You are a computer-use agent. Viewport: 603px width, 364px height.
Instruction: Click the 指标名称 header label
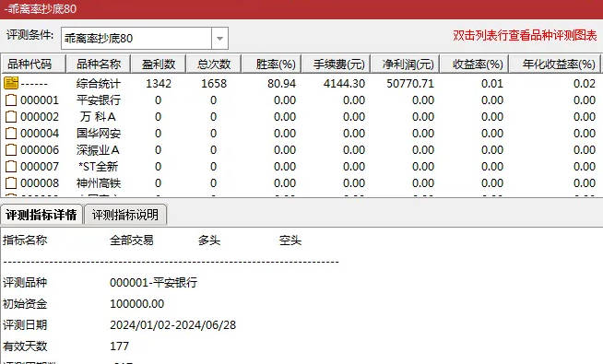point(25,241)
